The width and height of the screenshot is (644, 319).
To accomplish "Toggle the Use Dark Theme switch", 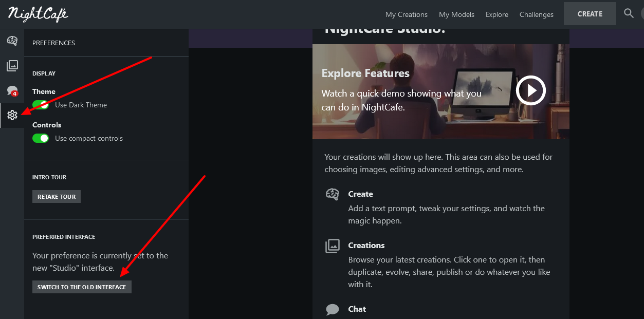I will point(41,105).
